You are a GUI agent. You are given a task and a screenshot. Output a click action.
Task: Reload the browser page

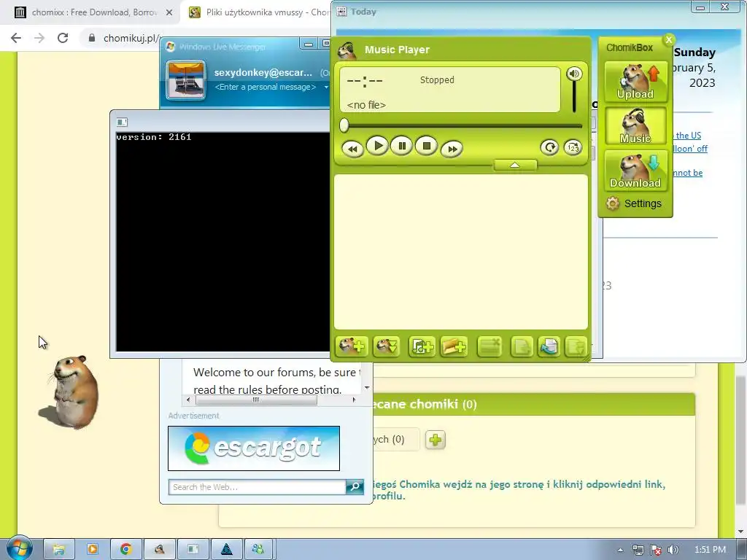63,38
